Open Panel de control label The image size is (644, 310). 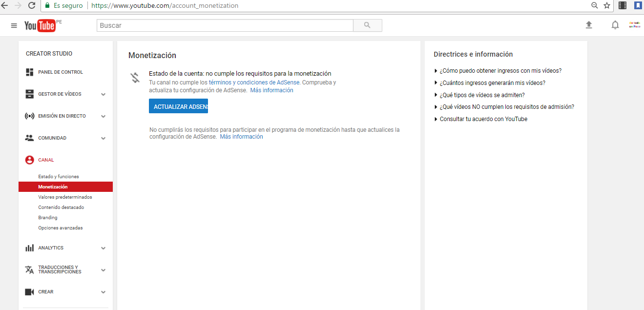61,72
